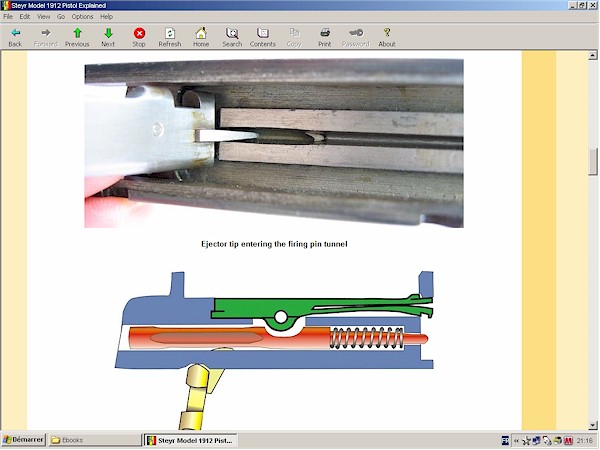Click caption "Ejector tip entering the firing pin tunnel"
The width and height of the screenshot is (600, 450).
[x=274, y=244]
